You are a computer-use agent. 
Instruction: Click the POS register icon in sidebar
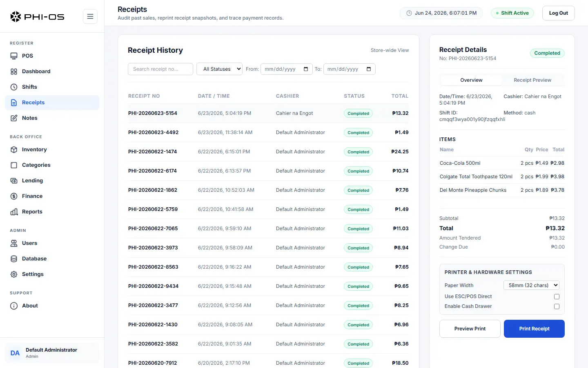14,56
